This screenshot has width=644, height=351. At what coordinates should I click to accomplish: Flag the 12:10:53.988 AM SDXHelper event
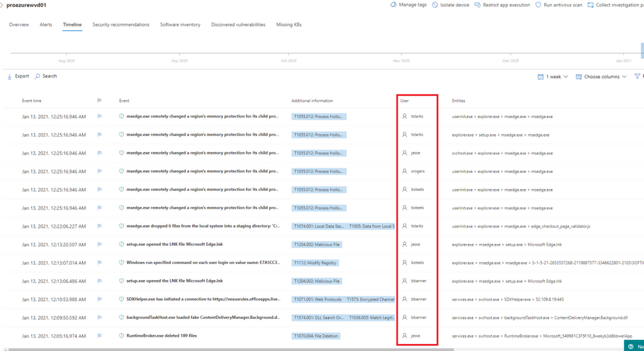pyautogui.click(x=99, y=299)
